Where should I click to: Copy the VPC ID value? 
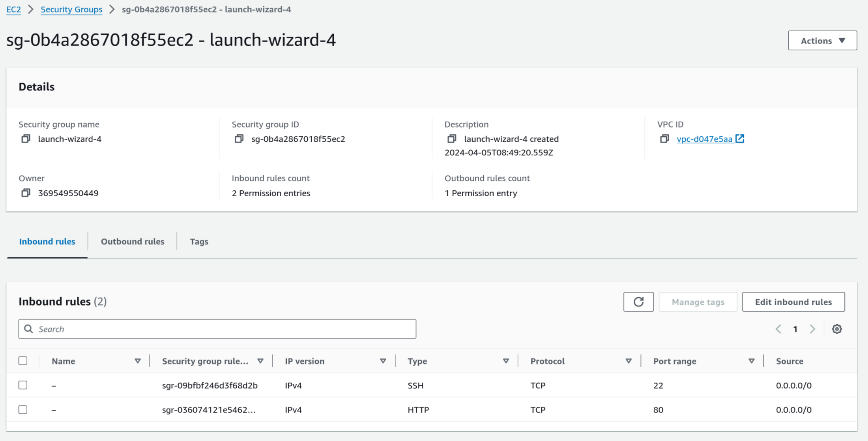[664, 139]
